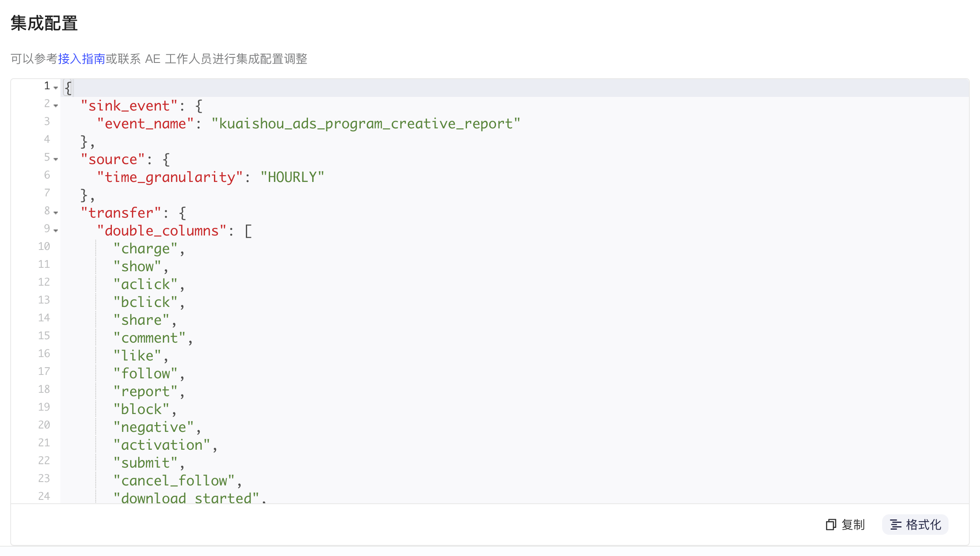Click the "event_name" key

(145, 124)
